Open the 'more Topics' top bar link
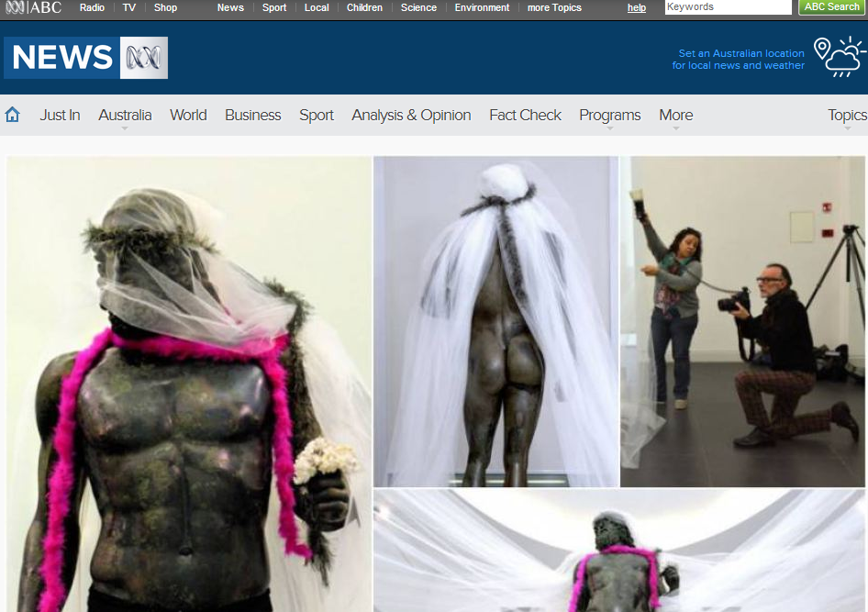 (x=554, y=7)
